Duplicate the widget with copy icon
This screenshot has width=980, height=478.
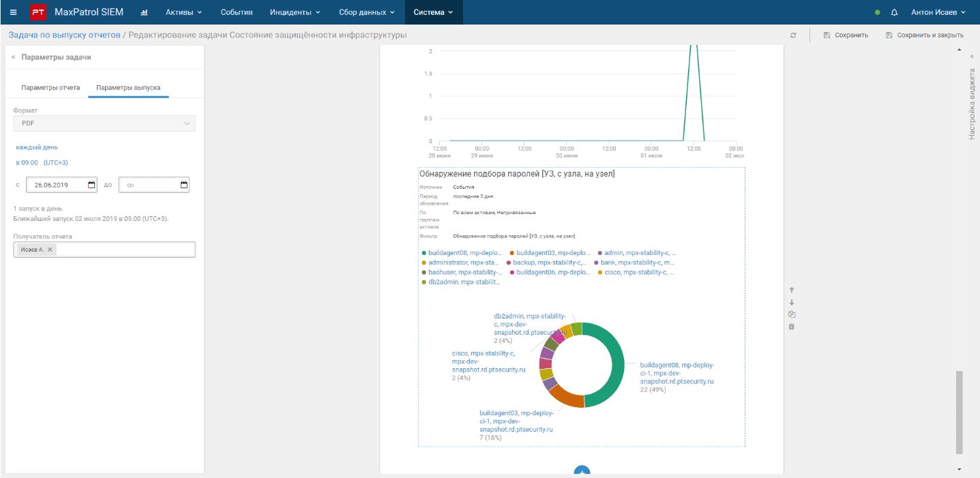[791, 314]
